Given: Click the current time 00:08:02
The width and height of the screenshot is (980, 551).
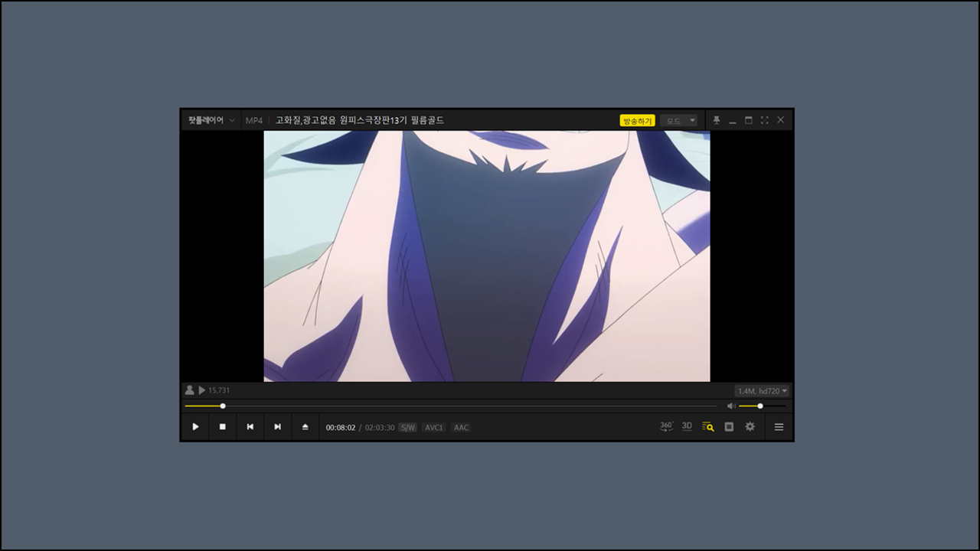Looking at the screenshot, I should (341, 428).
